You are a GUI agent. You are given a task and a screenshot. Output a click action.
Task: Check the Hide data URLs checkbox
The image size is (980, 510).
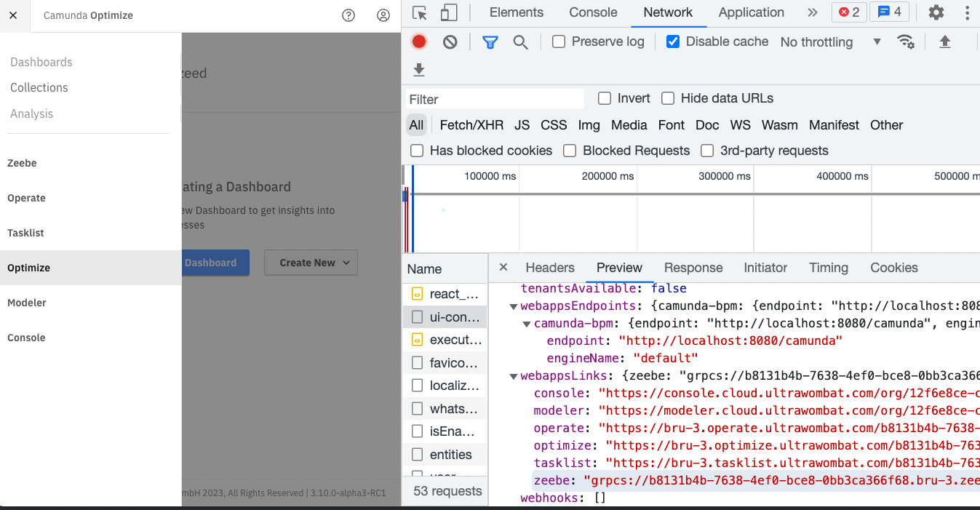tap(667, 98)
